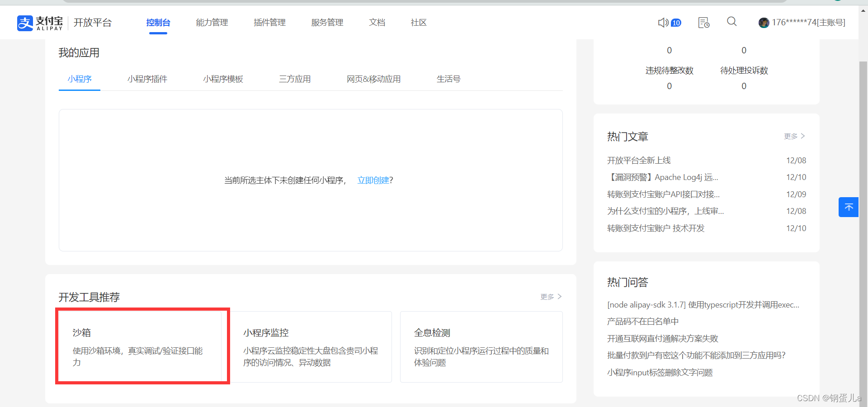The height and width of the screenshot is (407, 868).
Task: Open article 转账到支付宝账户 技术开发
Action: pos(656,228)
